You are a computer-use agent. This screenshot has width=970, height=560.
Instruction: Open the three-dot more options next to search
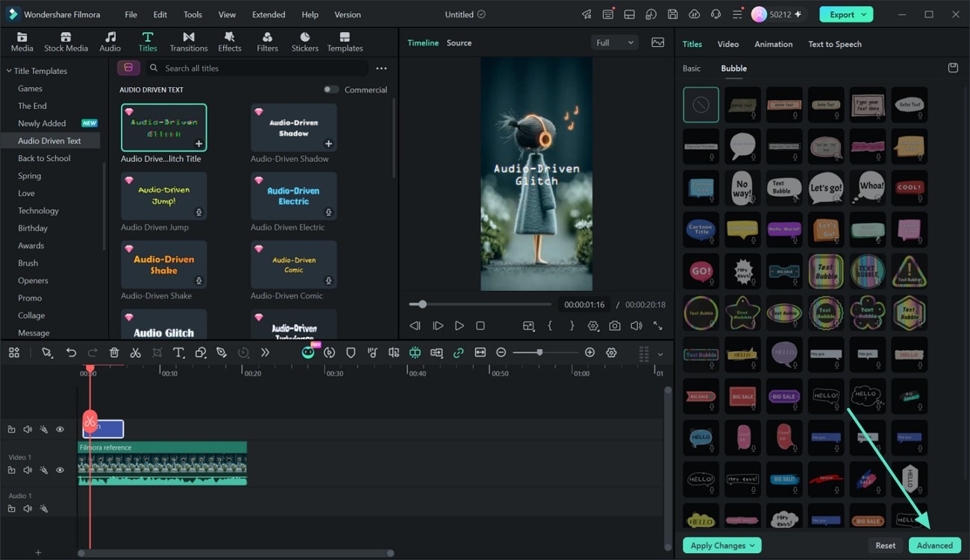point(381,68)
